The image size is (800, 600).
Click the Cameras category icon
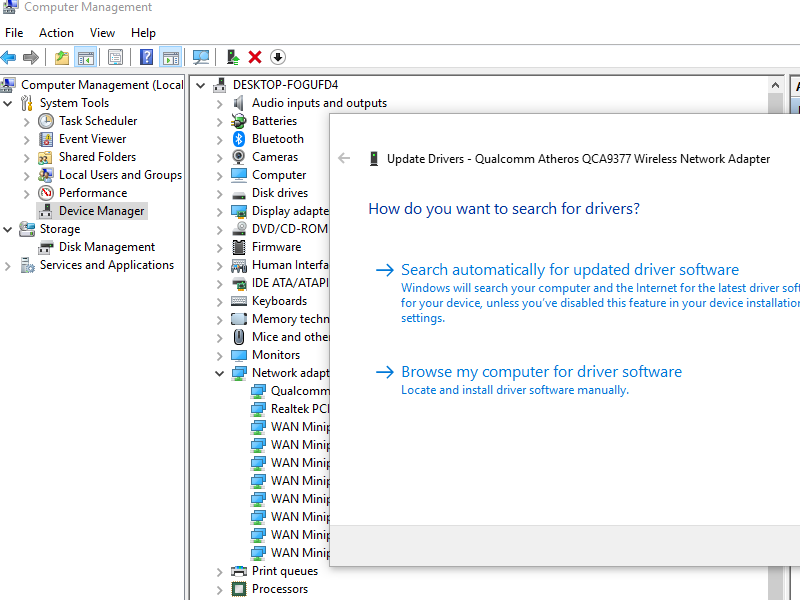239,157
